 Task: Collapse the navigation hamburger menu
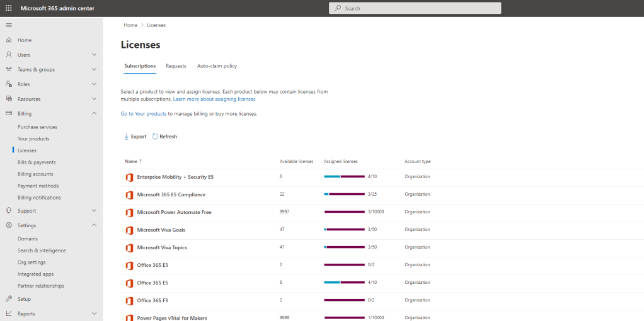pyautogui.click(x=9, y=25)
